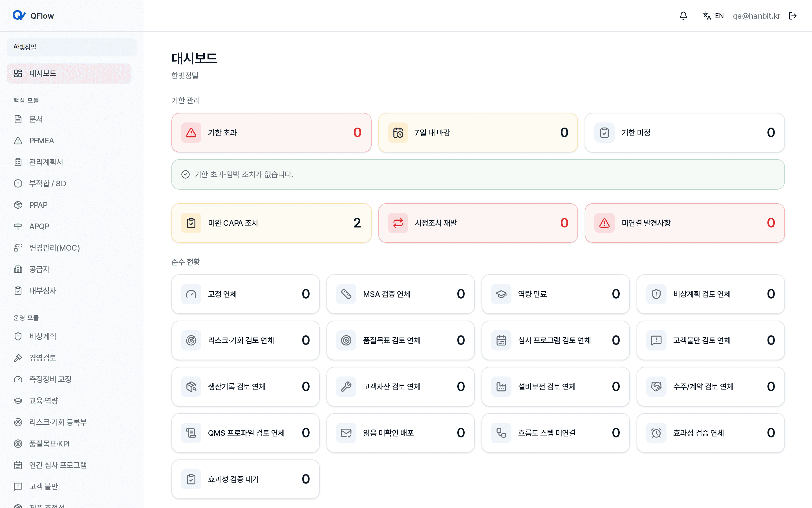Image resolution: width=812 pixels, height=508 pixels.
Task: Click the 고객불만 검토 연체 message icon
Action: point(656,340)
